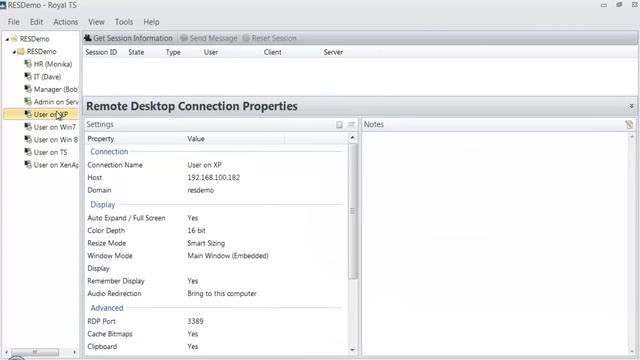Image resolution: width=640 pixels, height=360 pixels.
Task: Click the Connection section heading
Action: tap(109, 151)
